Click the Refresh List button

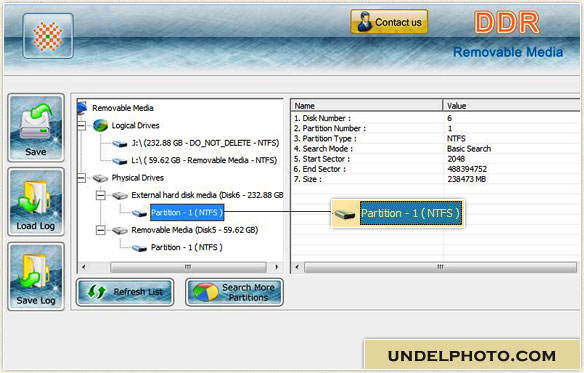tap(125, 292)
